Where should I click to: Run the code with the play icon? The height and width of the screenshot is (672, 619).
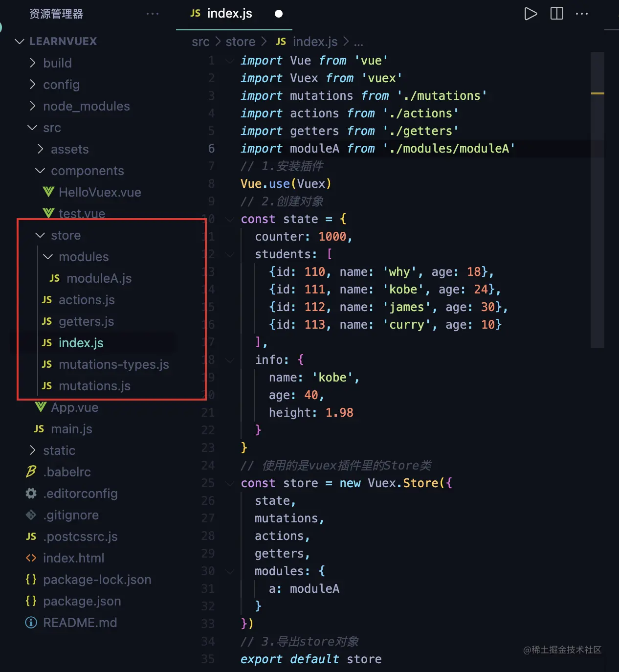click(x=531, y=13)
